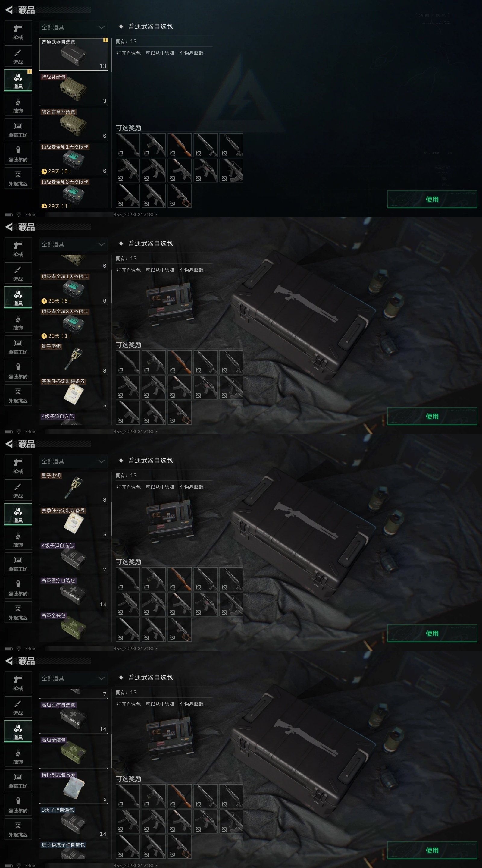Select the 特级补给包 supply crate item
The width and height of the screenshot is (482, 868).
pos(74,89)
